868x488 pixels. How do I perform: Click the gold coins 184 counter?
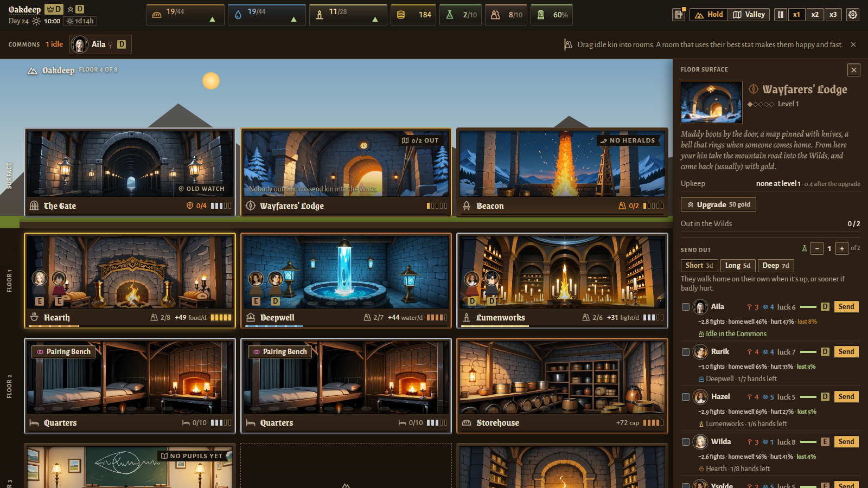[414, 15]
